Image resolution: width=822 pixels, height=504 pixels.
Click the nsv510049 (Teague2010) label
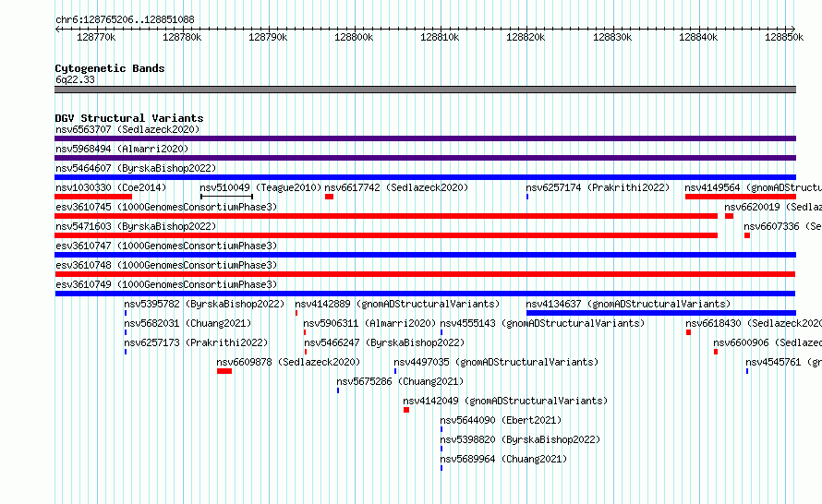pyautogui.click(x=260, y=187)
